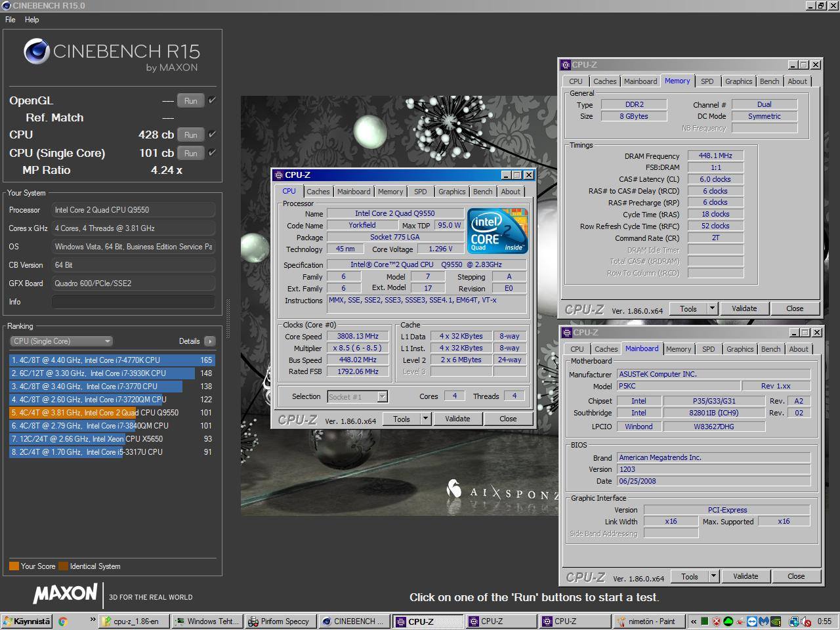
Task: Click CPU-Z Memory window title icon
Action: tap(565, 65)
